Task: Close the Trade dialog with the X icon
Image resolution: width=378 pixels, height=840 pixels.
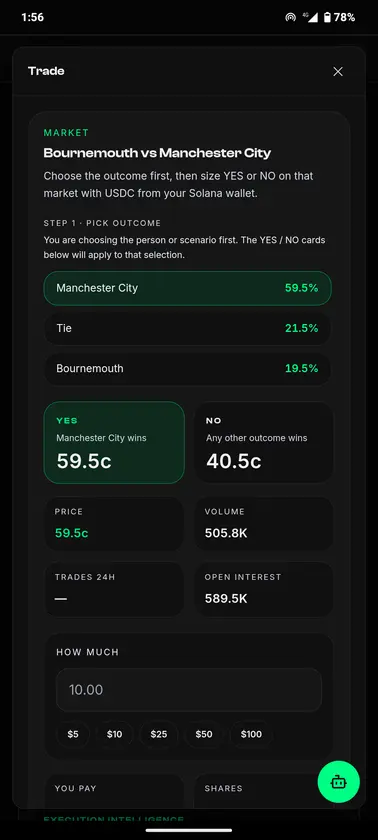Action: point(338,72)
